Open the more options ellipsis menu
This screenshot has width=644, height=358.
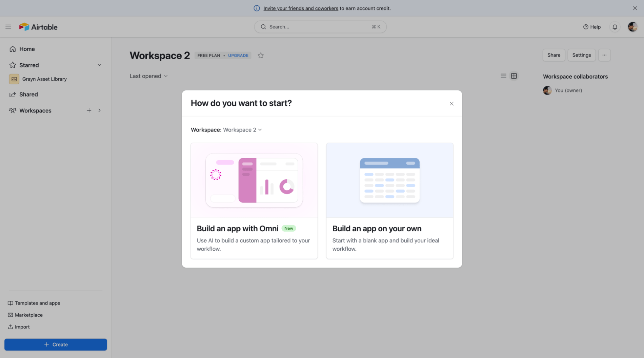pyautogui.click(x=604, y=55)
